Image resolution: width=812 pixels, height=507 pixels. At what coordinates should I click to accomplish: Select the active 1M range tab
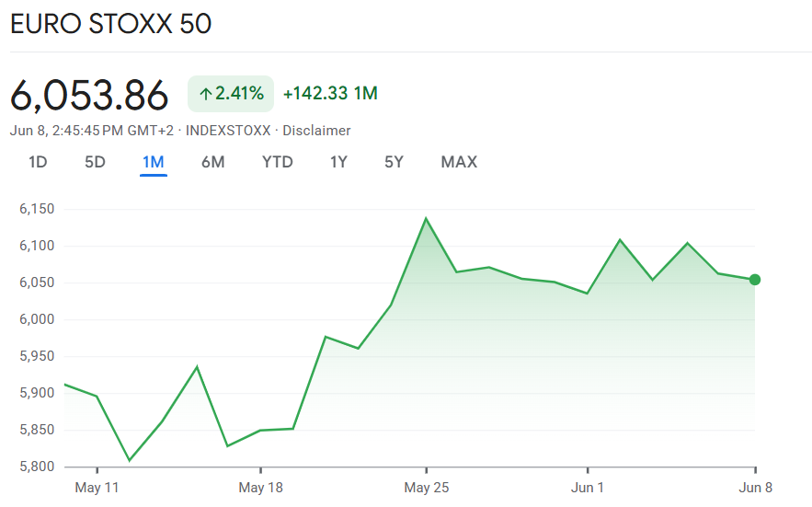(x=154, y=162)
